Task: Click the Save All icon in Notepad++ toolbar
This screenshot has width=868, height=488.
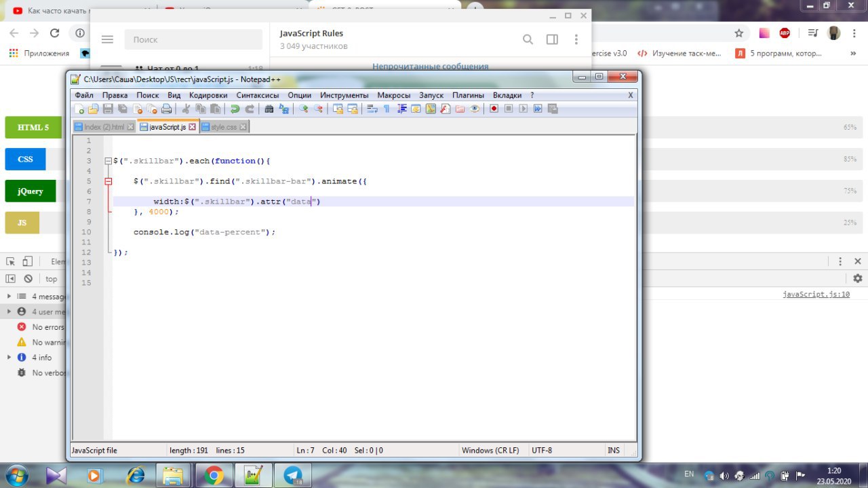Action: (x=123, y=109)
